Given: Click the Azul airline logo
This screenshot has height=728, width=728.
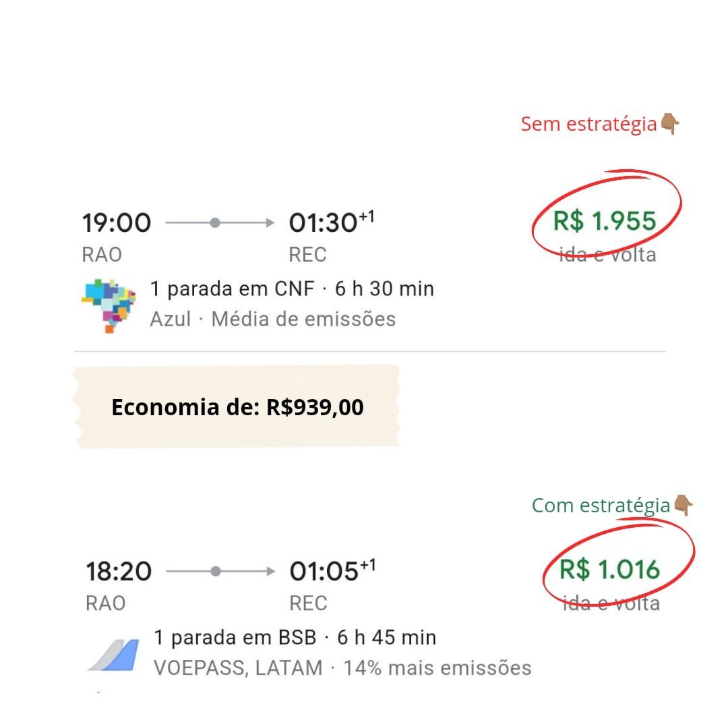Looking at the screenshot, I should [x=108, y=305].
